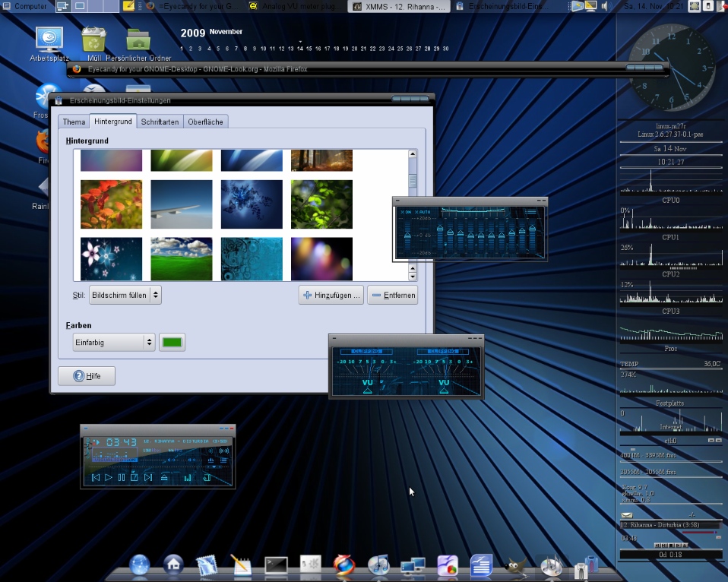Toggle XMMS repeat icon

207,478
